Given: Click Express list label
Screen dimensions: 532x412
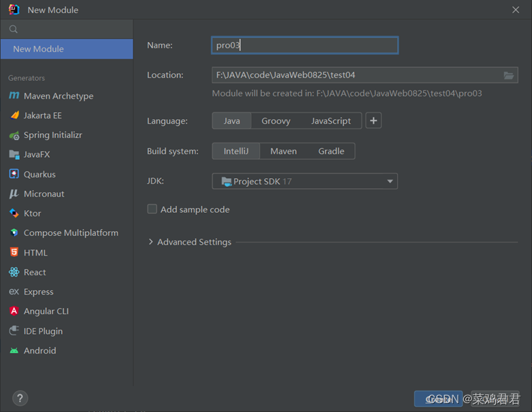Looking at the screenshot, I should pos(39,292).
